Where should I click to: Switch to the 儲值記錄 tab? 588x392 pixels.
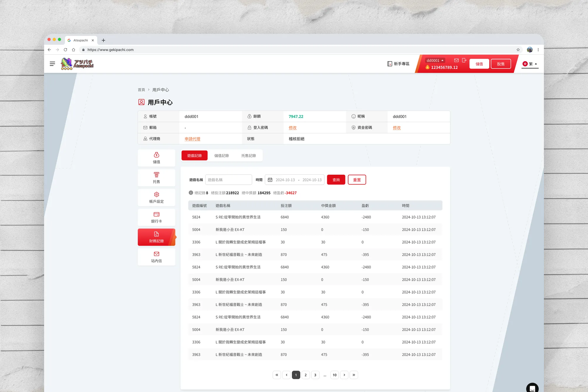pyautogui.click(x=221, y=156)
